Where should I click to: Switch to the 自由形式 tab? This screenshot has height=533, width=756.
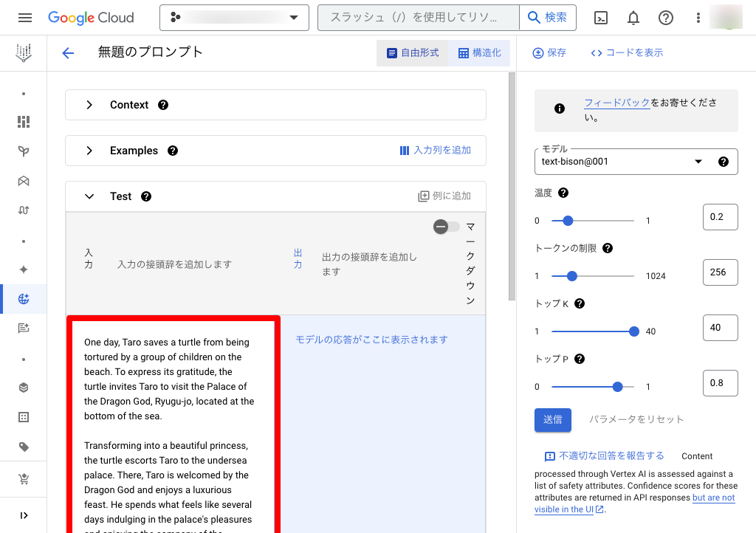click(x=413, y=53)
